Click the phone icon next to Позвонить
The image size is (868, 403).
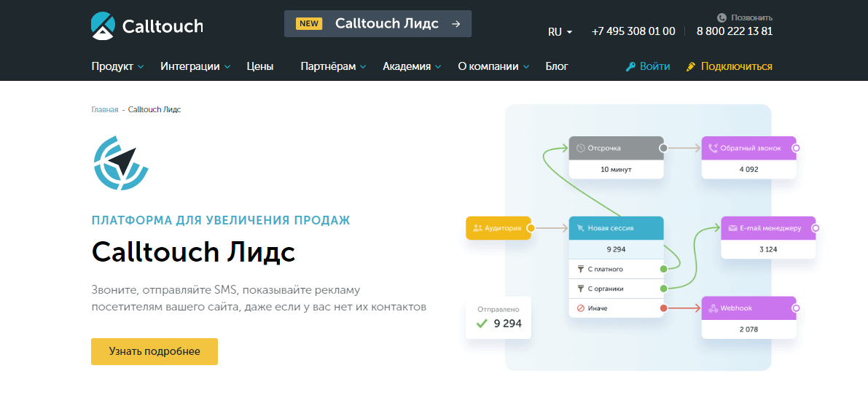[x=722, y=17]
